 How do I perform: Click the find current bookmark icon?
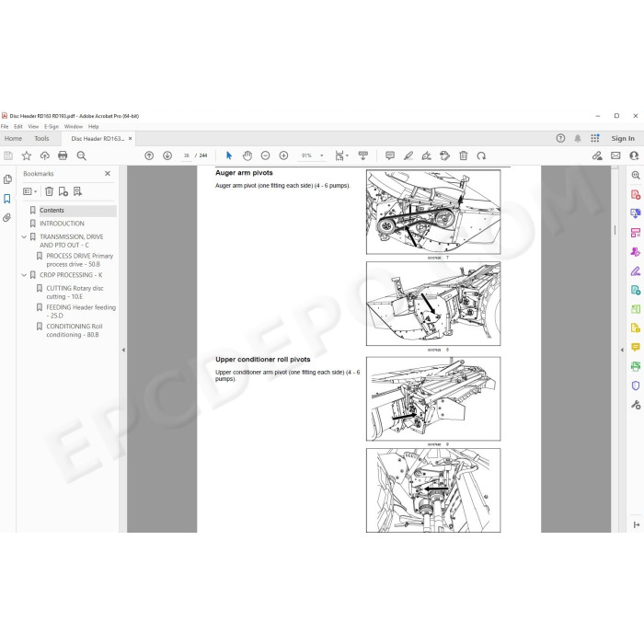click(x=77, y=191)
